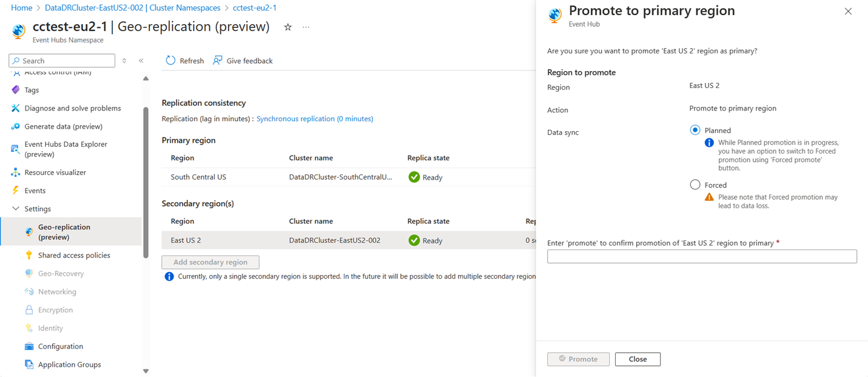Screen dimensions: 868x377
Task: Open the ellipsis more options menu
Action: pos(306,27)
